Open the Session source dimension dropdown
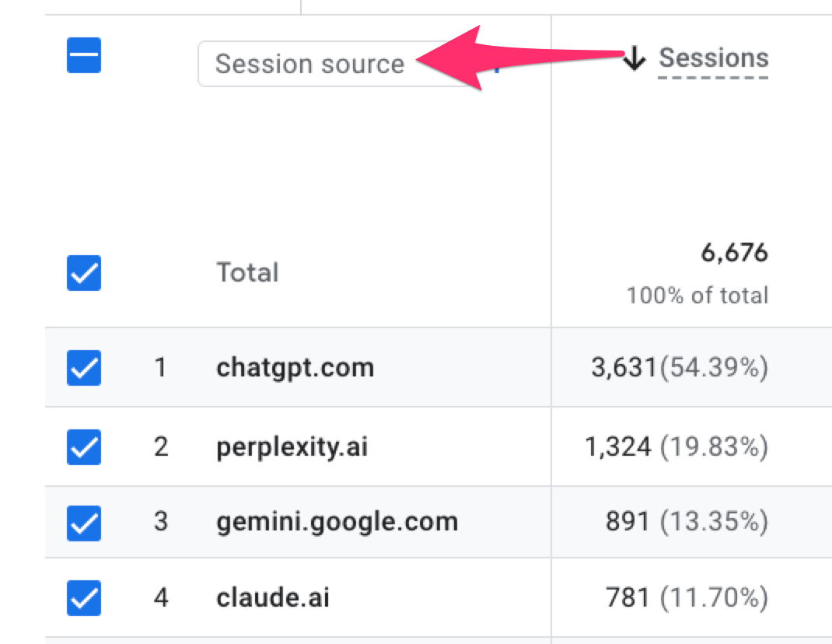832x644 pixels. point(309,64)
